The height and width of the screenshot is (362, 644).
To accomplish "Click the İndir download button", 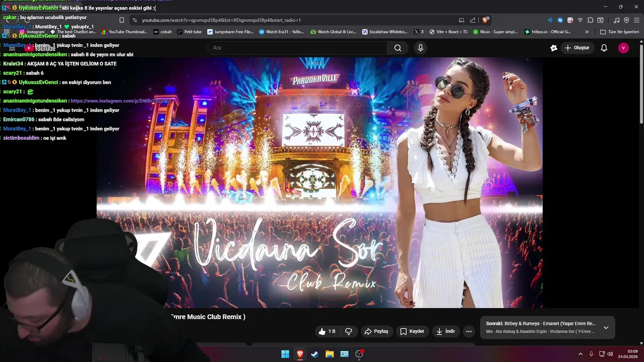I will (445, 331).
